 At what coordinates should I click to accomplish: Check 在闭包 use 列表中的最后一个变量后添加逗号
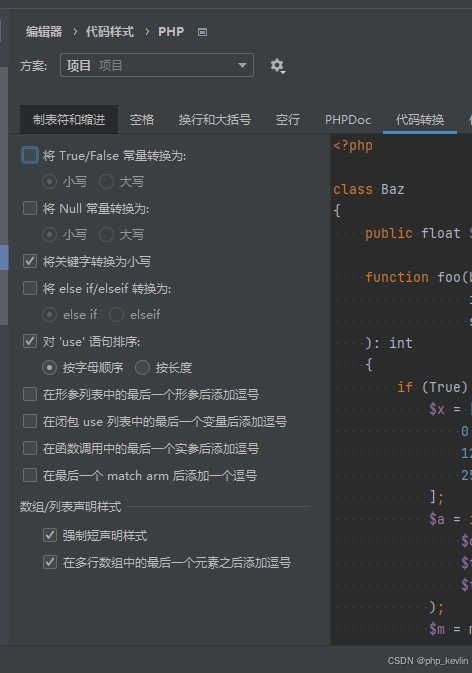tap(30, 421)
